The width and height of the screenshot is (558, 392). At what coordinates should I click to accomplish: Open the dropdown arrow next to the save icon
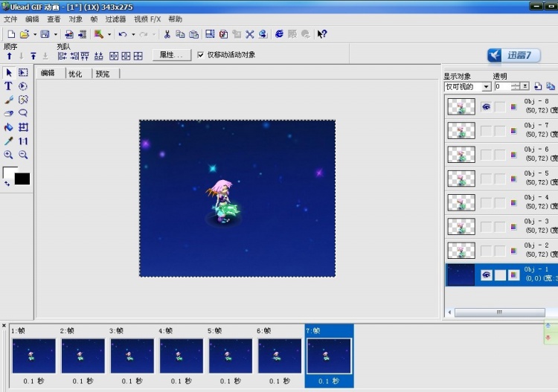tap(56, 34)
